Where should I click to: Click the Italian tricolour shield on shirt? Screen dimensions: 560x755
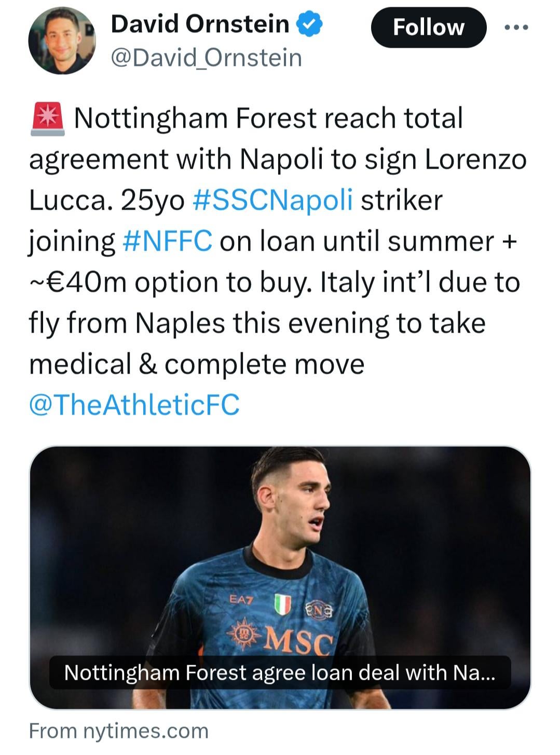pos(282,605)
